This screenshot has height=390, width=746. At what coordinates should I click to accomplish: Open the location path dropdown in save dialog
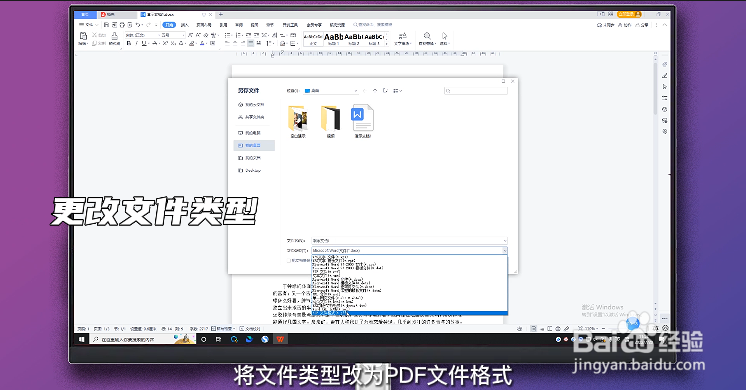(x=356, y=90)
